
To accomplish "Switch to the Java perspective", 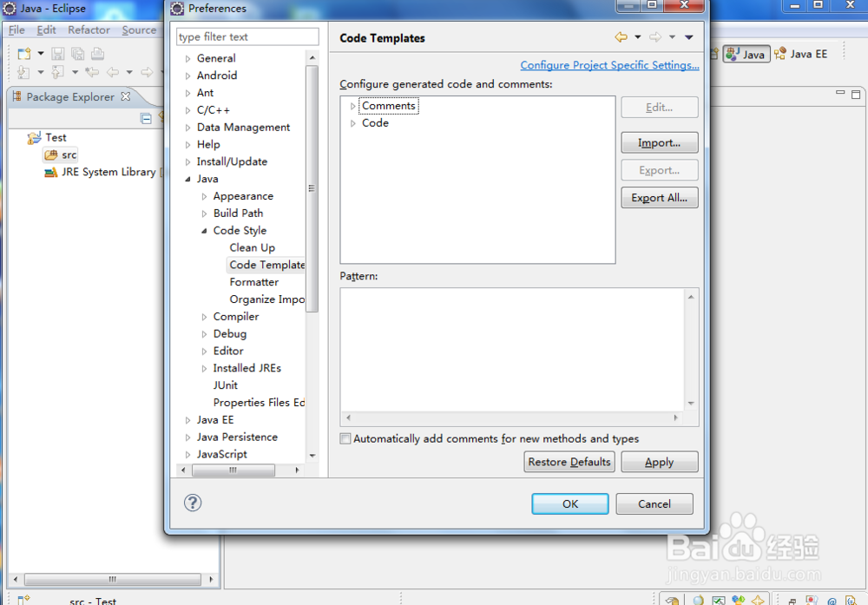I will tap(746, 54).
